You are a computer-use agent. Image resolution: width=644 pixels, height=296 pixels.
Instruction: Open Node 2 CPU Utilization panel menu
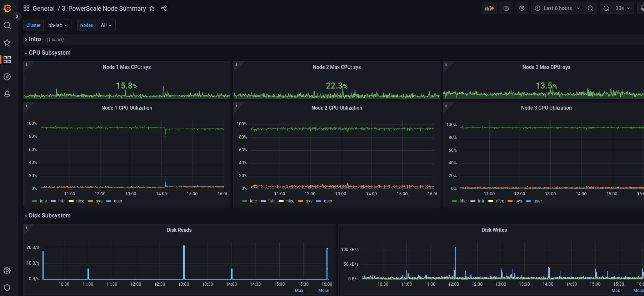(337, 108)
